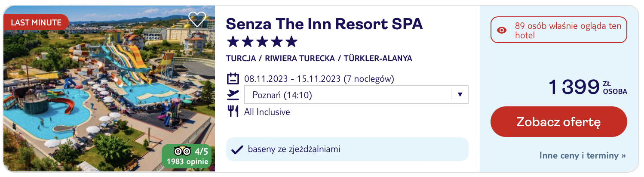Add hotel to favorites with heart icon
Viewport: 644px width, 177px height.
pyautogui.click(x=198, y=19)
